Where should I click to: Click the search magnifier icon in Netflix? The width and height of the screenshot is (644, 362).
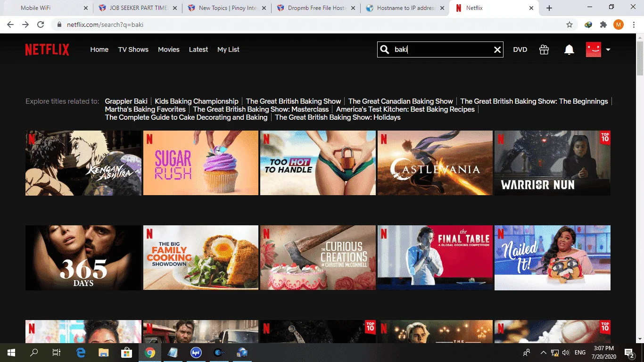pyautogui.click(x=385, y=49)
